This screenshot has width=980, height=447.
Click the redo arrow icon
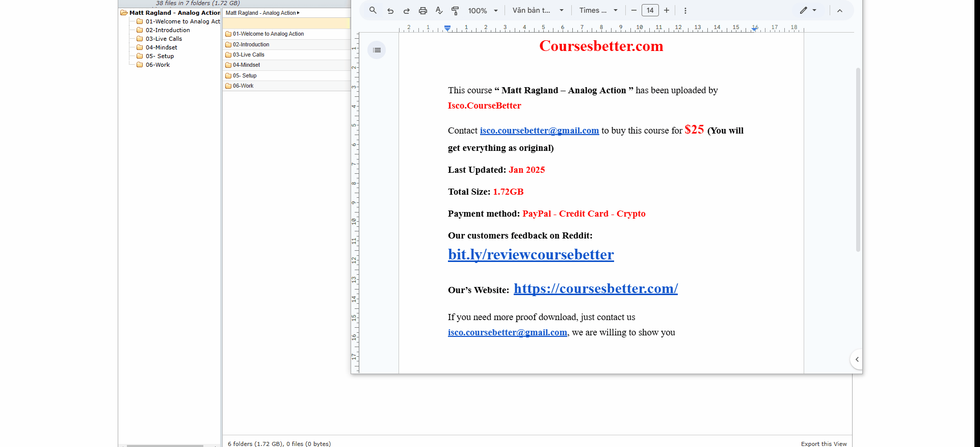[x=407, y=11]
